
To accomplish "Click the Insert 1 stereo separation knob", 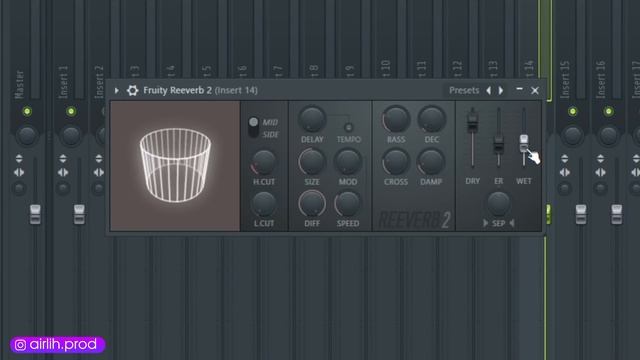I will point(63,188).
